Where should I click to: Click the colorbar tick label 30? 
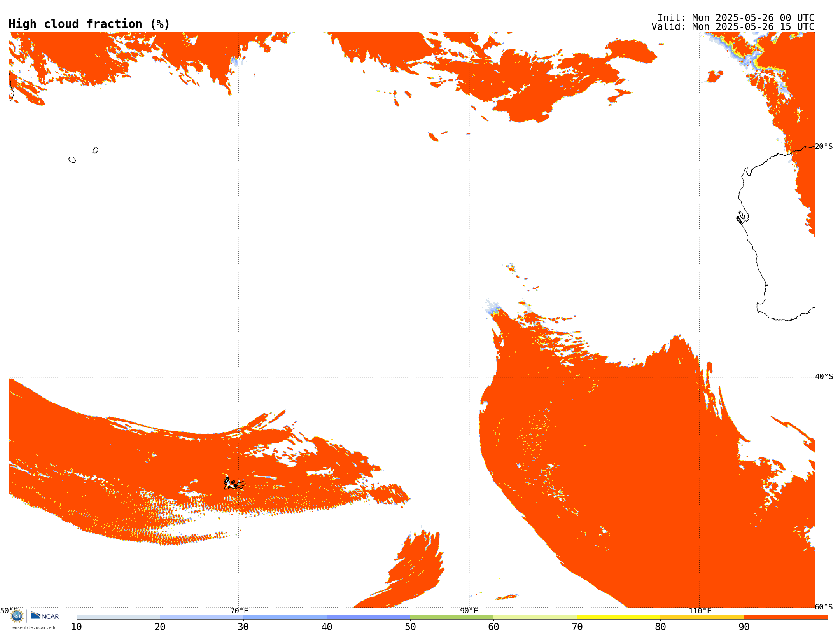pos(243,627)
